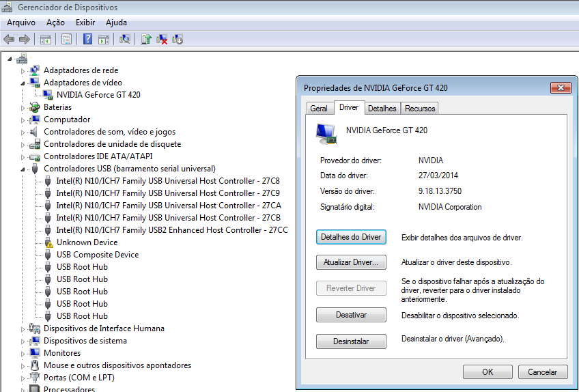Image resolution: width=579 pixels, height=392 pixels.
Task: Collapse the Adaptadores de vídeo node
Action: click(23, 83)
